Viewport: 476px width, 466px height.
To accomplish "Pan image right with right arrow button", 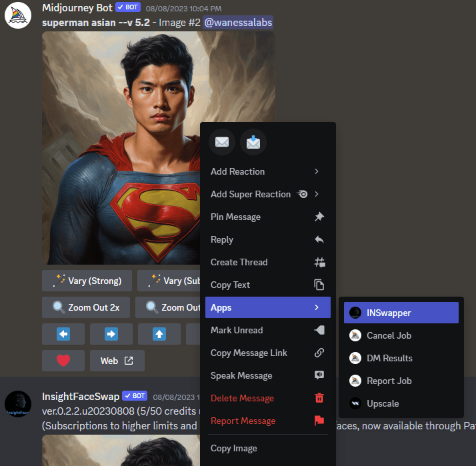I will 111,334.
